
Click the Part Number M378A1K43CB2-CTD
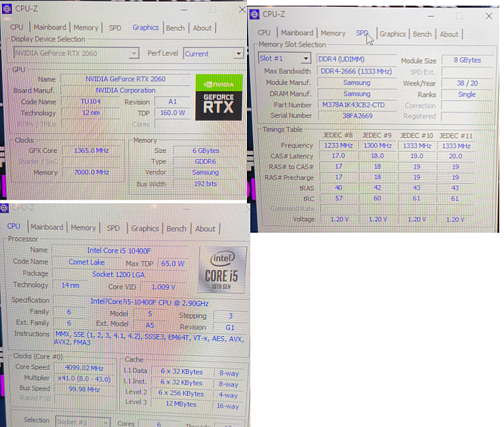click(x=356, y=105)
